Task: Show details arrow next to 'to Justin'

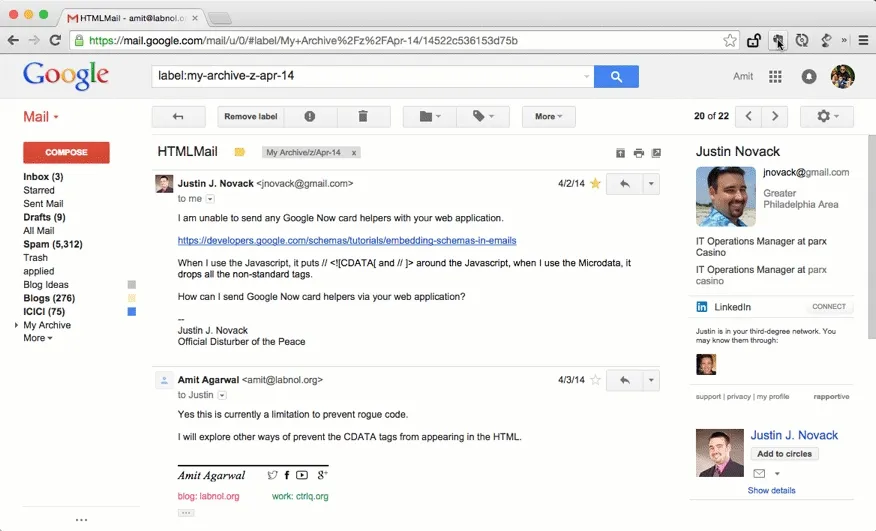Action: tap(222, 395)
